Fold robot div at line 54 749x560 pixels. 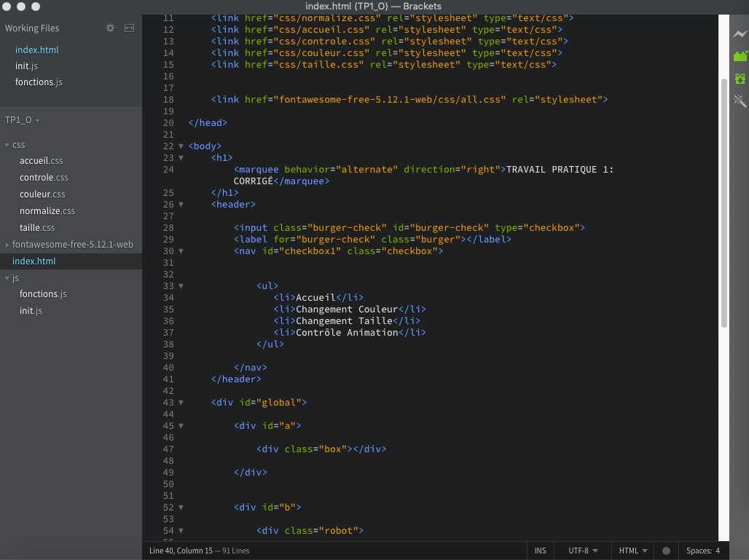(181, 531)
